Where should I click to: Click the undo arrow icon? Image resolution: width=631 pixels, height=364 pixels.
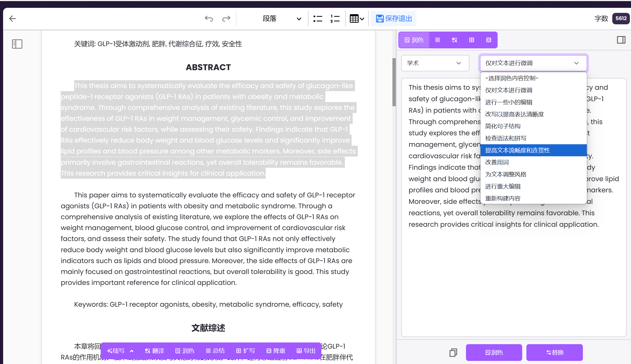[x=209, y=19]
